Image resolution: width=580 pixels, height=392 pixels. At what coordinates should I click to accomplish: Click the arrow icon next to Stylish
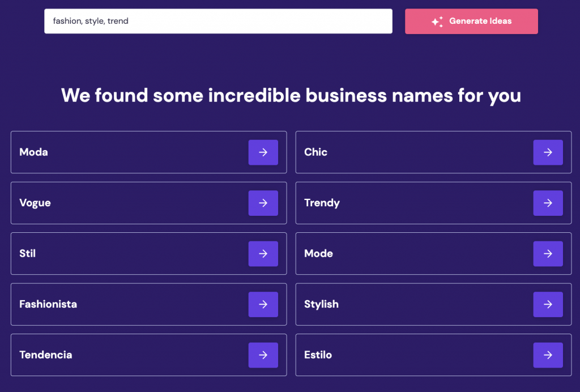(x=548, y=304)
